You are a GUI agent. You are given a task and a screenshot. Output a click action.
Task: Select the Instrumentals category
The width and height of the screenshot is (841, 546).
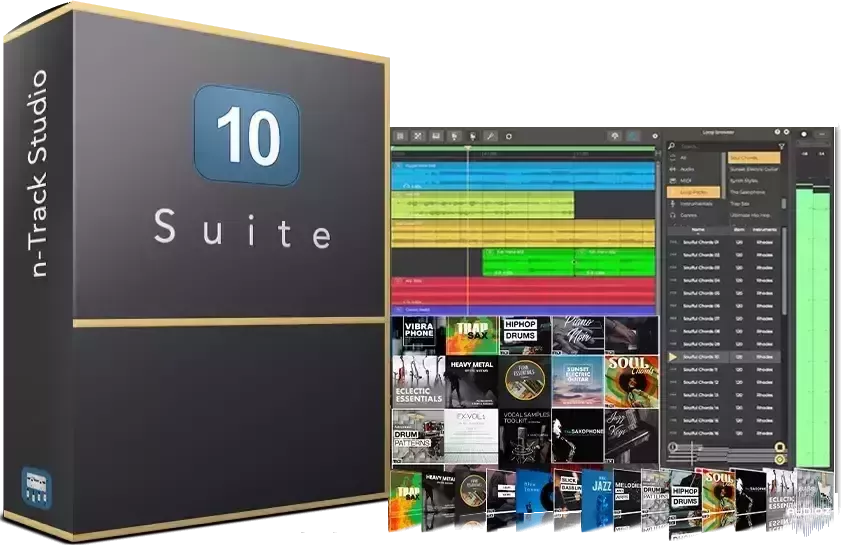[693, 204]
